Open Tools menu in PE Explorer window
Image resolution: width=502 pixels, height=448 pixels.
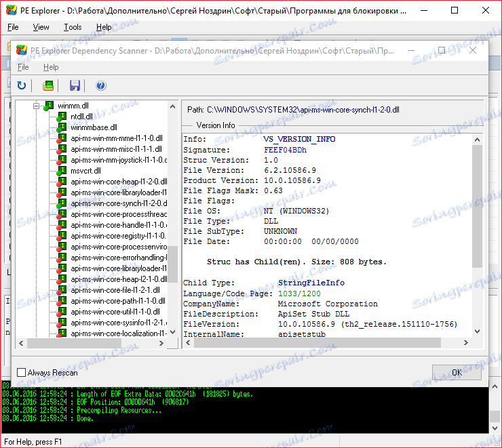point(73,27)
